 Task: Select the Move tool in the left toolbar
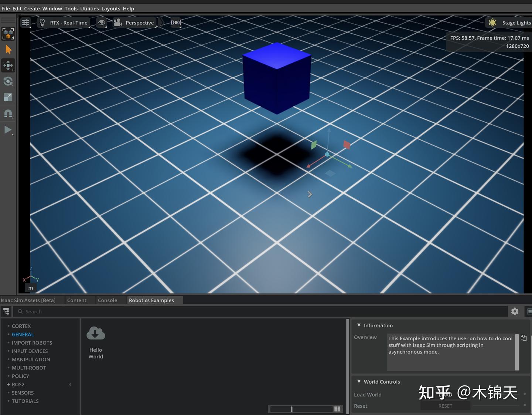(8, 65)
